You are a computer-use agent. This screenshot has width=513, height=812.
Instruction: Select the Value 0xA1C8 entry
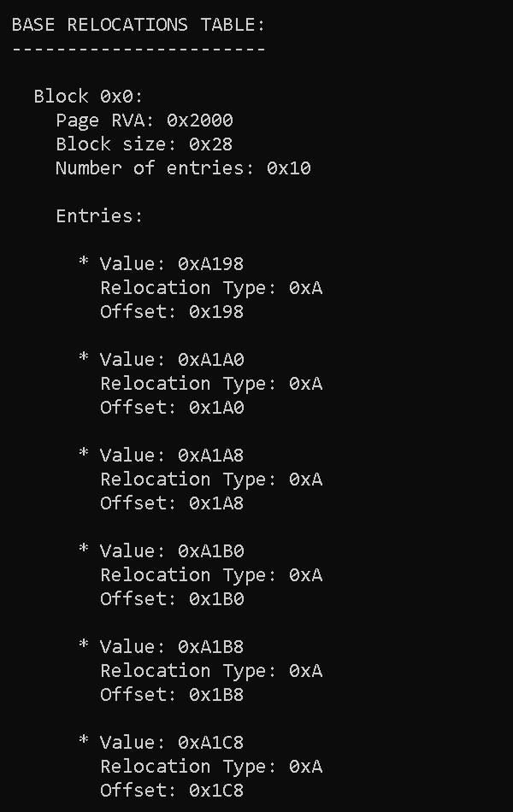click(x=172, y=743)
